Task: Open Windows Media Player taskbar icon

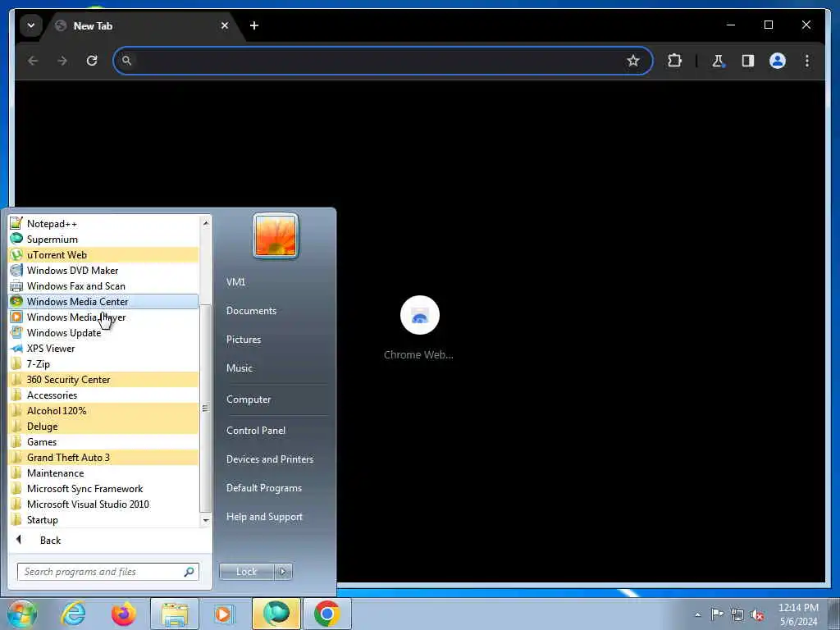Action: coord(224,614)
